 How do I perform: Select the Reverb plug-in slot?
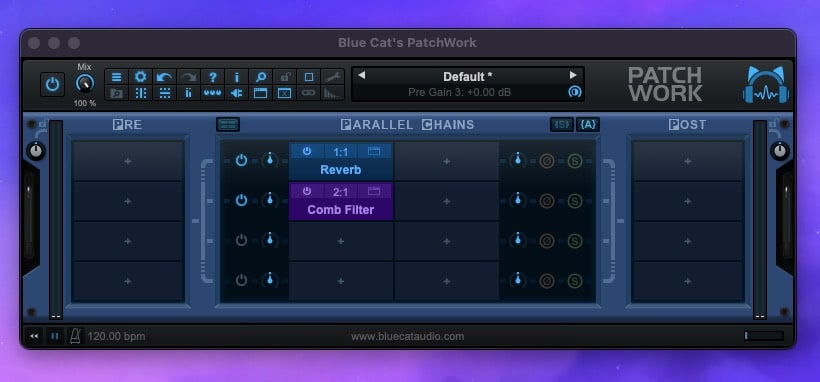340,170
